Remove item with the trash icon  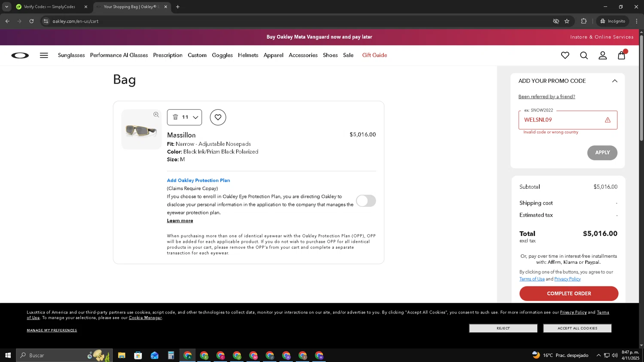click(x=175, y=117)
